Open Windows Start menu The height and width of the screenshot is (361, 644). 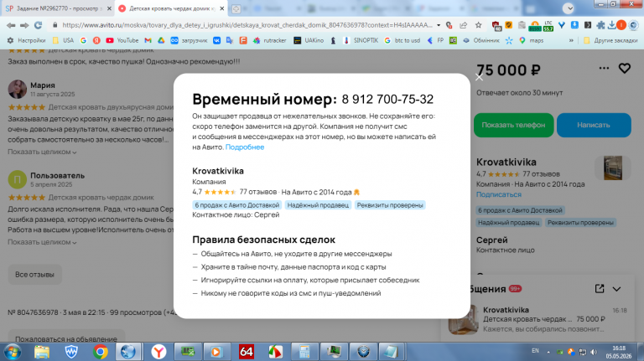pyautogui.click(x=13, y=352)
